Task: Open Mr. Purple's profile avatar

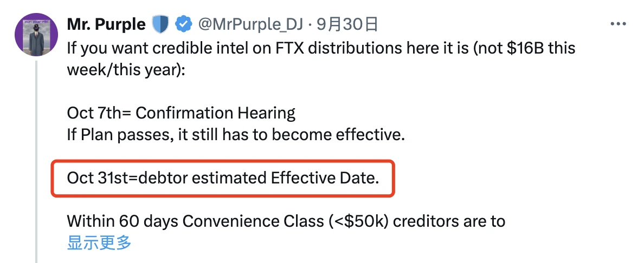Action: [x=36, y=34]
